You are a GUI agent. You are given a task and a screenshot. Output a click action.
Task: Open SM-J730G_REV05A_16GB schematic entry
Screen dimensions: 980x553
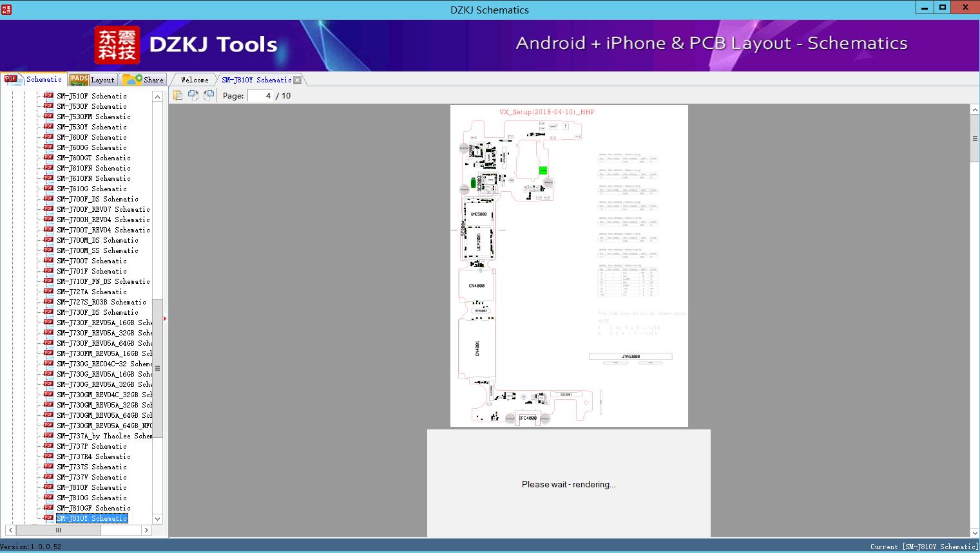[104, 374]
